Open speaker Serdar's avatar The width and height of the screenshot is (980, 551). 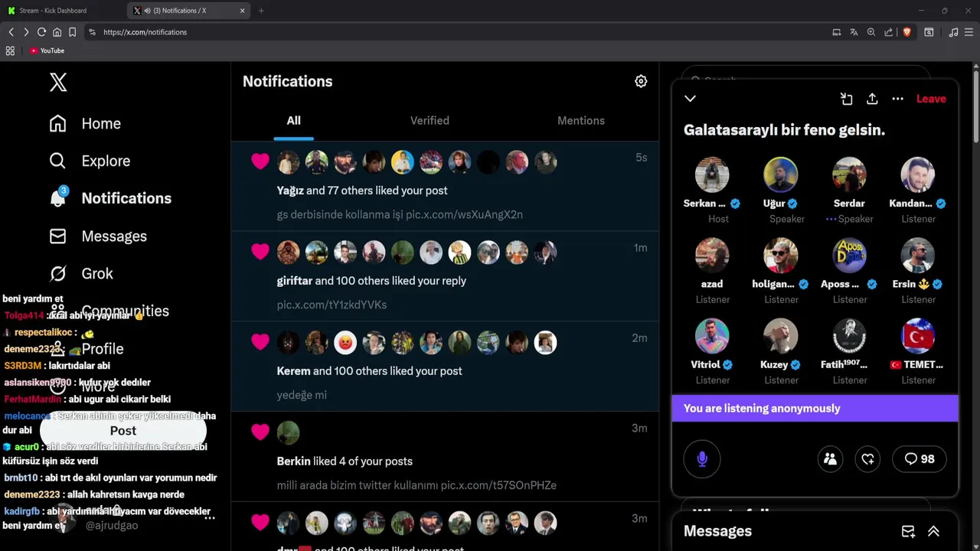pyautogui.click(x=849, y=174)
